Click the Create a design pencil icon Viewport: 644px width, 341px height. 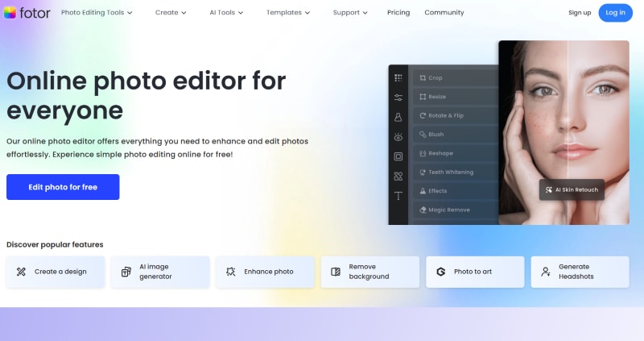pos(21,272)
